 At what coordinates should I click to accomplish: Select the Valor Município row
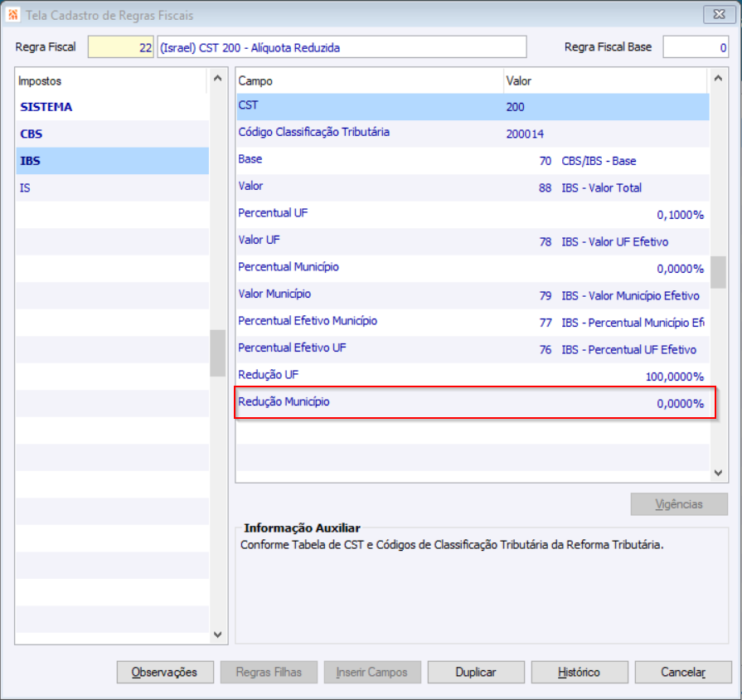pyautogui.click(x=473, y=296)
